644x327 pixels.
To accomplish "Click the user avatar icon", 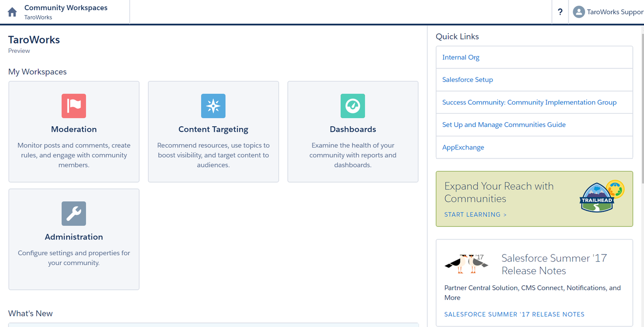I will click(x=579, y=12).
